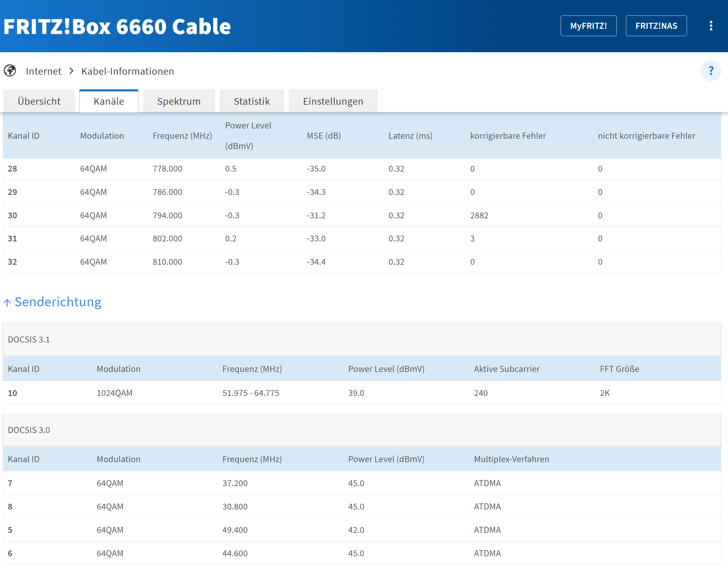Select channel ID 28 cell

click(x=12, y=169)
